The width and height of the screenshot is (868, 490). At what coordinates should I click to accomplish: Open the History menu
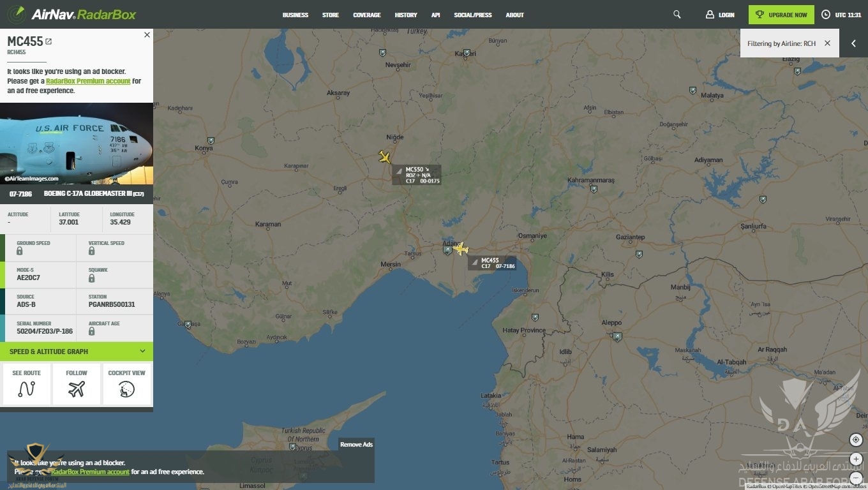[x=405, y=15]
